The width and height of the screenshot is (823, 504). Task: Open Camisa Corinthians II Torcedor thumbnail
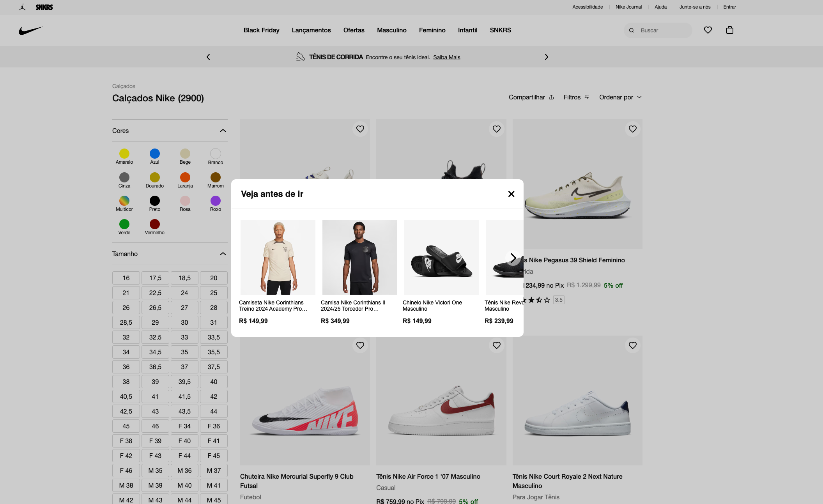[360, 257]
